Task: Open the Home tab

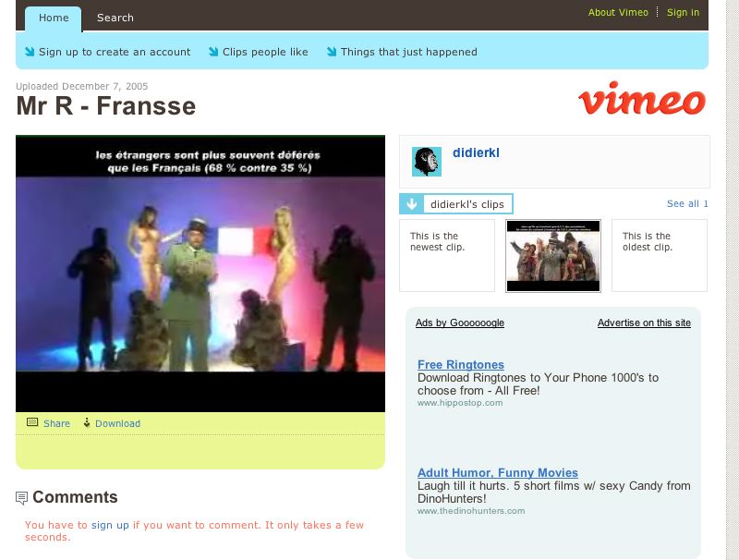Action: click(54, 18)
